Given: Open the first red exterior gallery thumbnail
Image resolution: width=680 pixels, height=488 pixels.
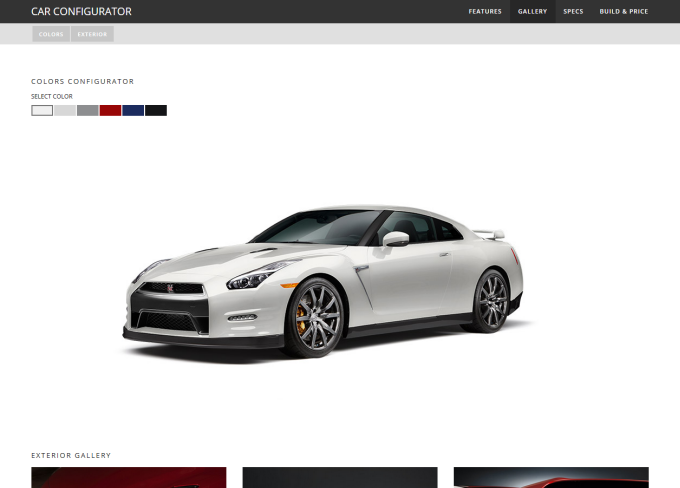Looking at the screenshot, I should 129,478.
